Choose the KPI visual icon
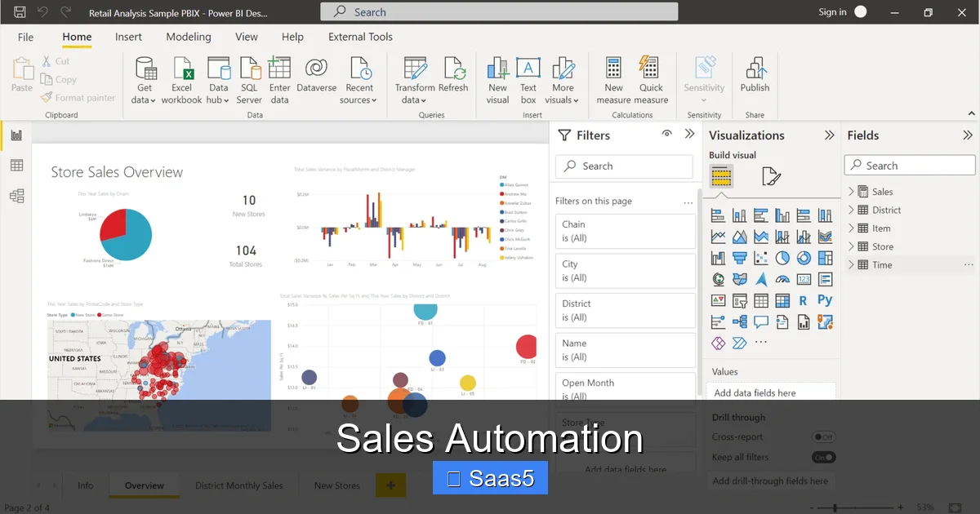The image size is (980, 514). click(719, 300)
